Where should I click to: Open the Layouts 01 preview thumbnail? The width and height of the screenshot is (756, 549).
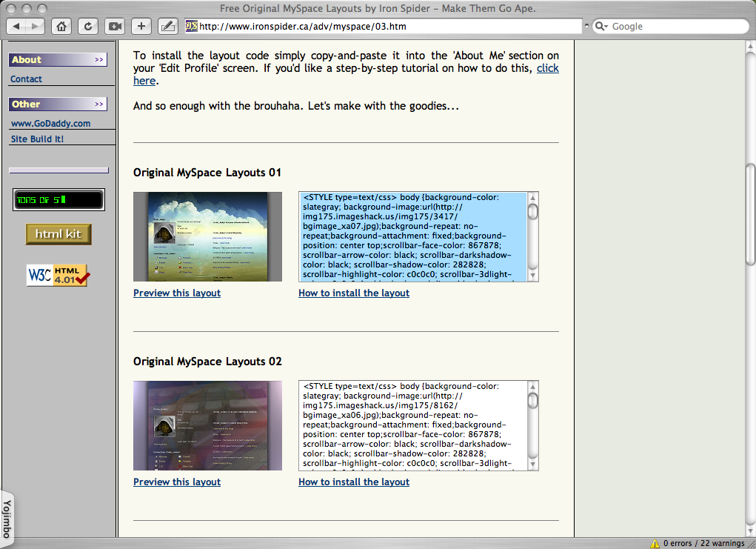[x=208, y=236]
